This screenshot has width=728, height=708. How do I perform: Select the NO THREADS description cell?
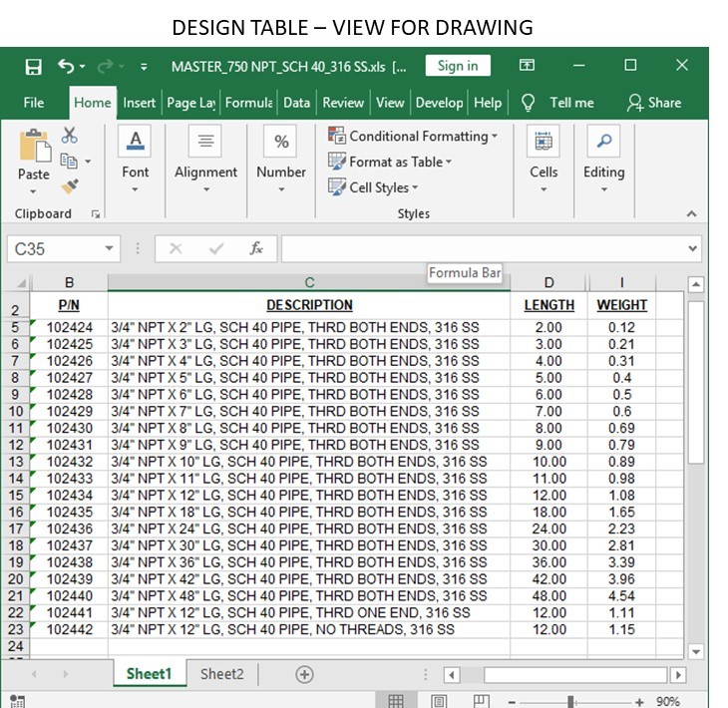tap(309, 629)
